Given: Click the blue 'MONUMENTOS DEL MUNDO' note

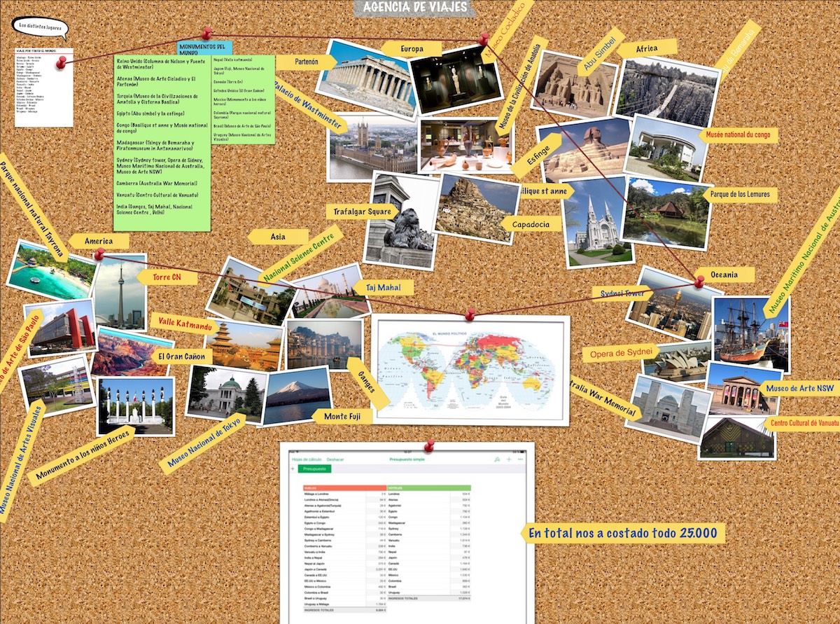Looking at the screenshot, I should [204, 48].
